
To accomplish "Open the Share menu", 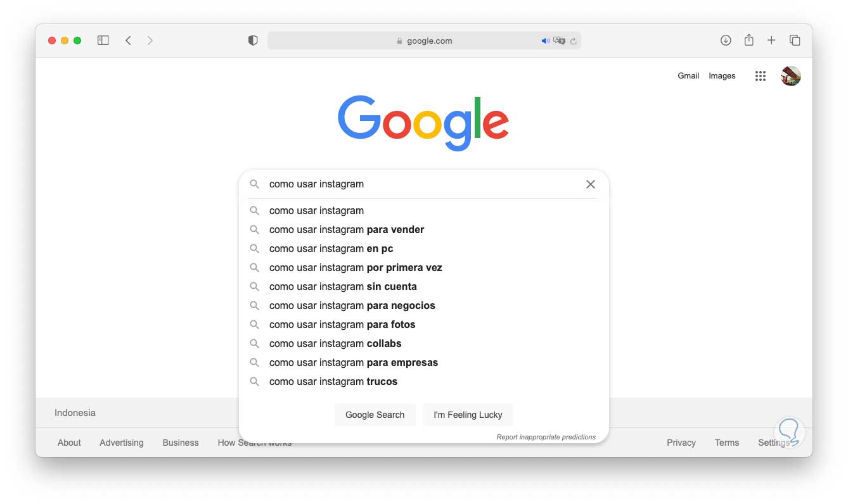I will tap(748, 40).
